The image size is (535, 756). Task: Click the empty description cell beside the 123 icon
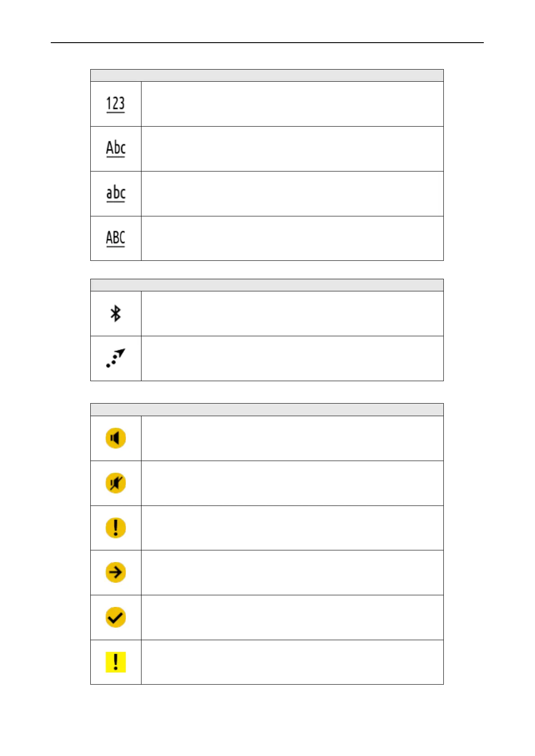tap(292, 104)
